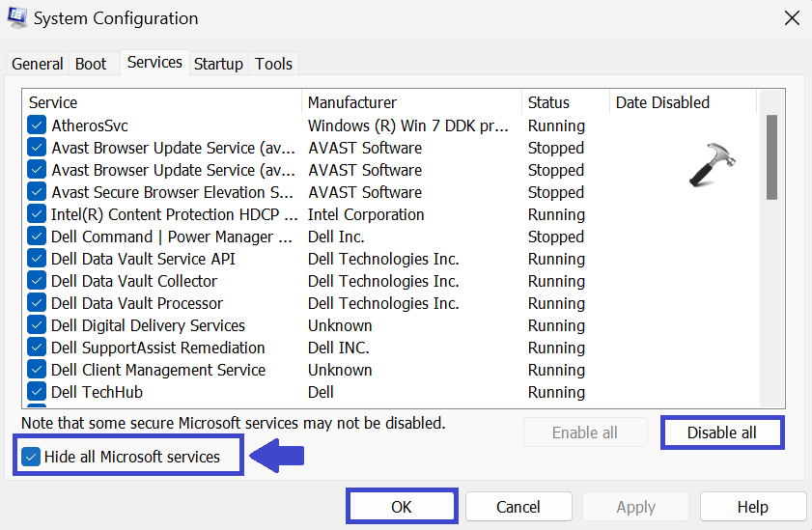Screen dimensions: 812x530
Task: Toggle Dell SupportAssist Remediation checkbox
Action: pyautogui.click(x=37, y=348)
